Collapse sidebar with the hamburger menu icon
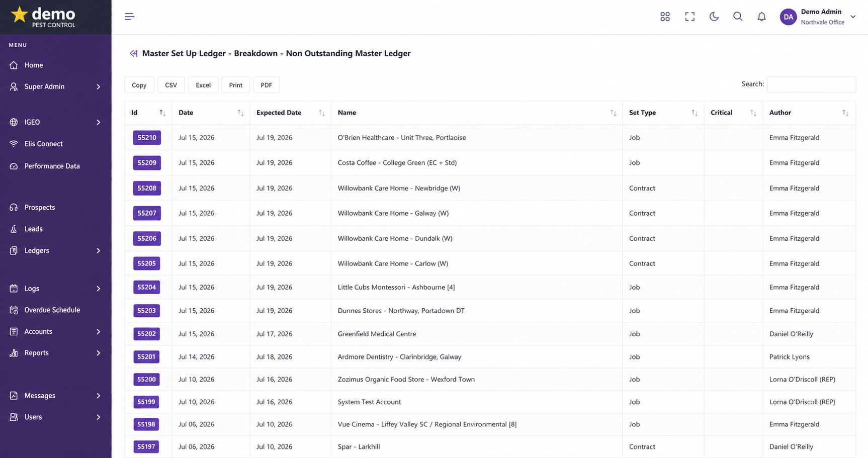 pos(129,17)
